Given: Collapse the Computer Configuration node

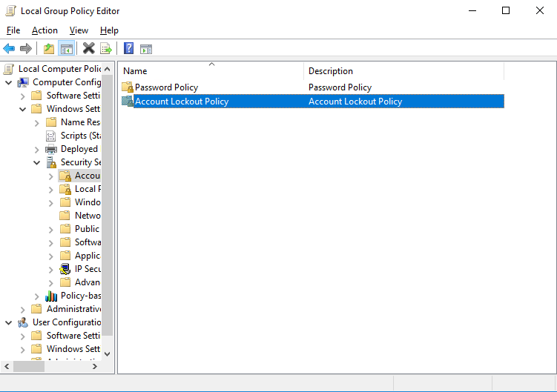Looking at the screenshot, I should point(9,82).
